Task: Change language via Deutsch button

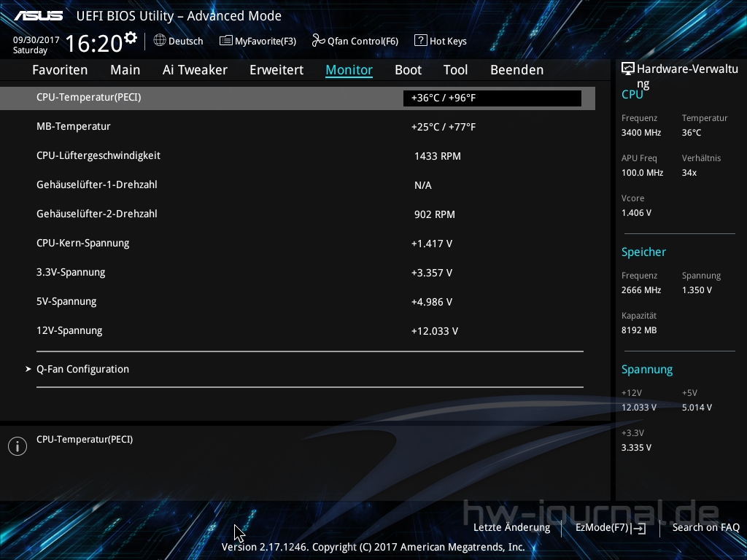Action: tap(179, 41)
